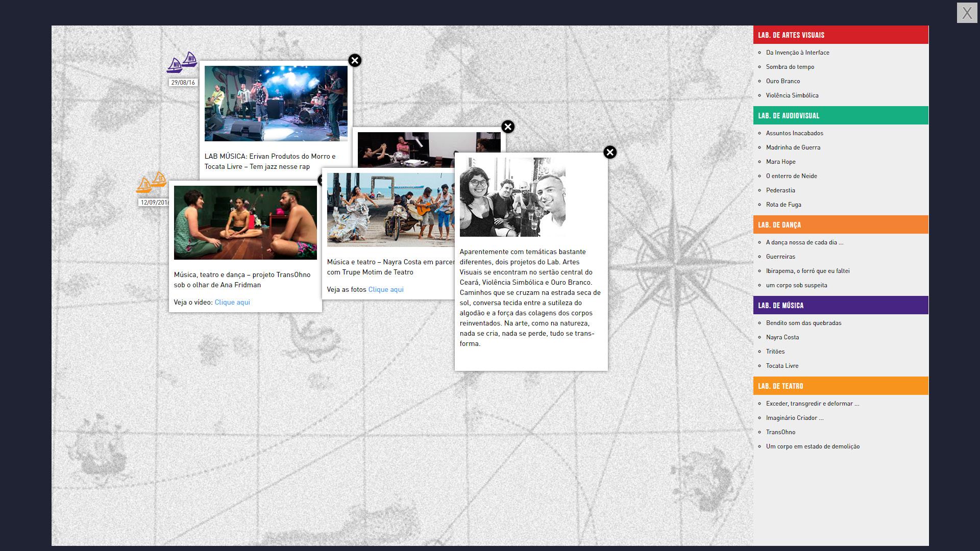
Task: Click the concert stage photo thumbnail
Action: [x=276, y=104]
